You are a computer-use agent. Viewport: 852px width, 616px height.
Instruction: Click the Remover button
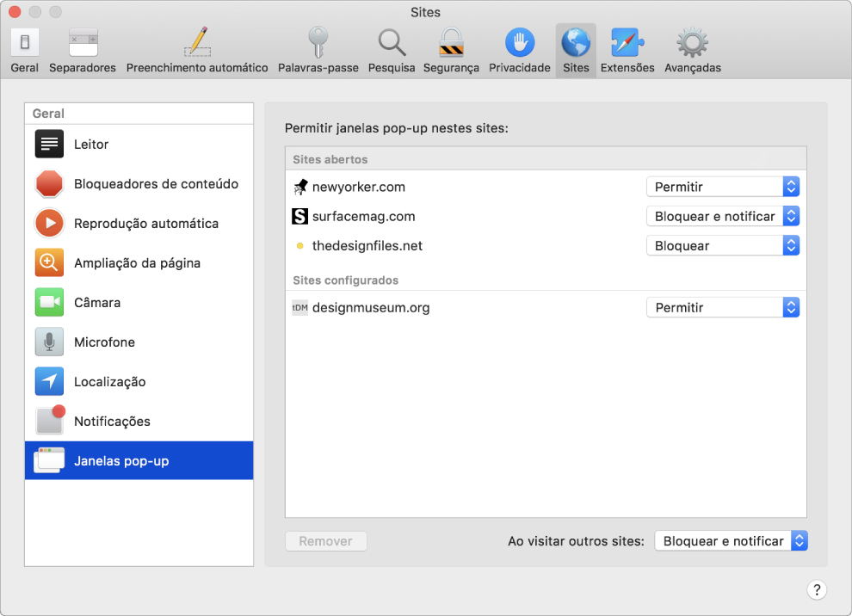(326, 541)
